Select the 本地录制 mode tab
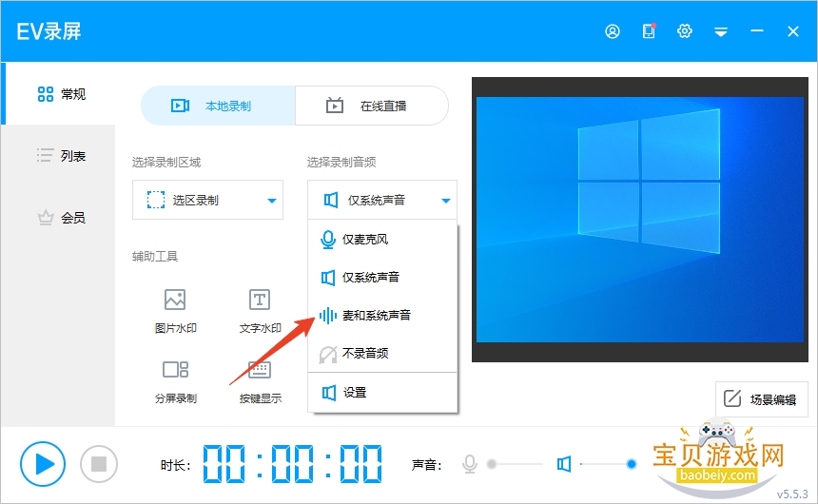Screen dimensions: 818x504 point(218,106)
